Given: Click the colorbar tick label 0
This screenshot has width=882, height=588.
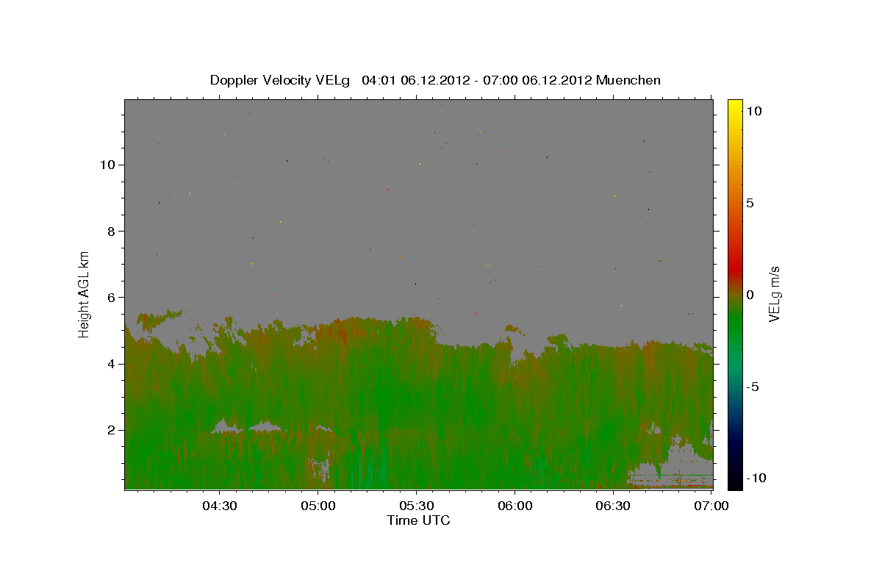Looking at the screenshot, I should point(750,295).
